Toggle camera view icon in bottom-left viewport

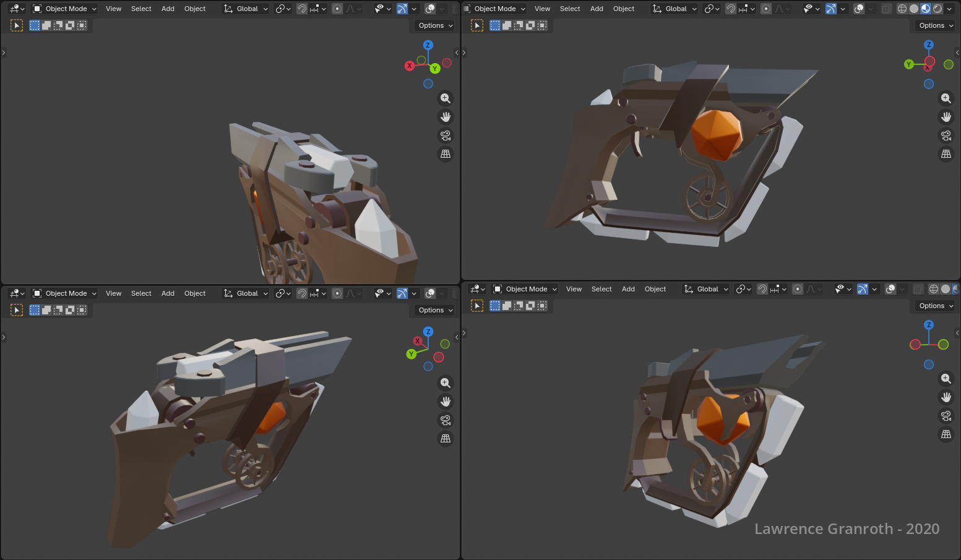(x=445, y=420)
